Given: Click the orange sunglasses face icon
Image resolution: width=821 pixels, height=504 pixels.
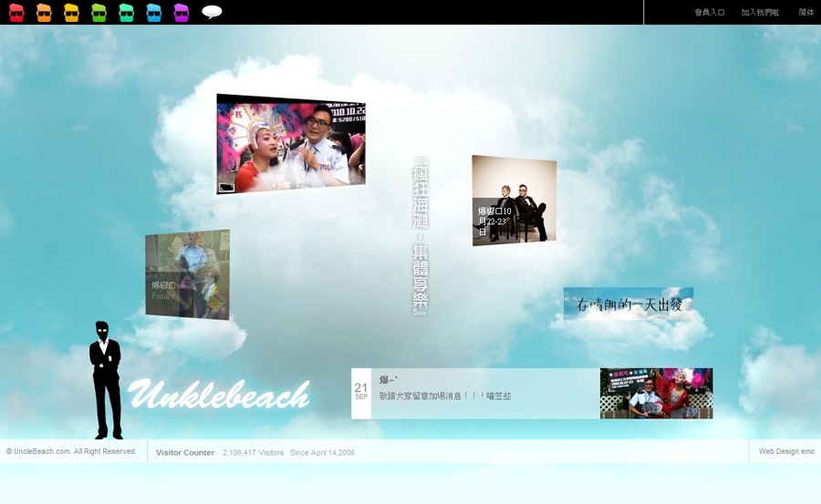Looking at the screenshot, I should [x=44, y=13].
